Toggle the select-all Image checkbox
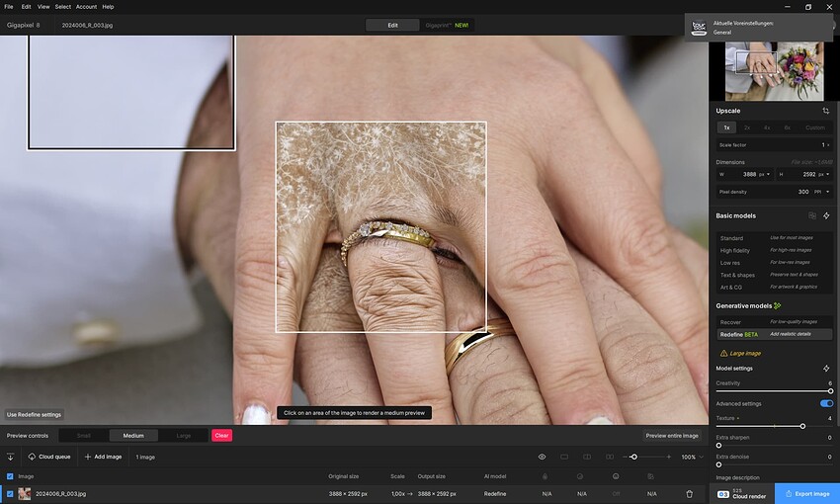This screenshot has width=840, height=504. tap(10, 476)
